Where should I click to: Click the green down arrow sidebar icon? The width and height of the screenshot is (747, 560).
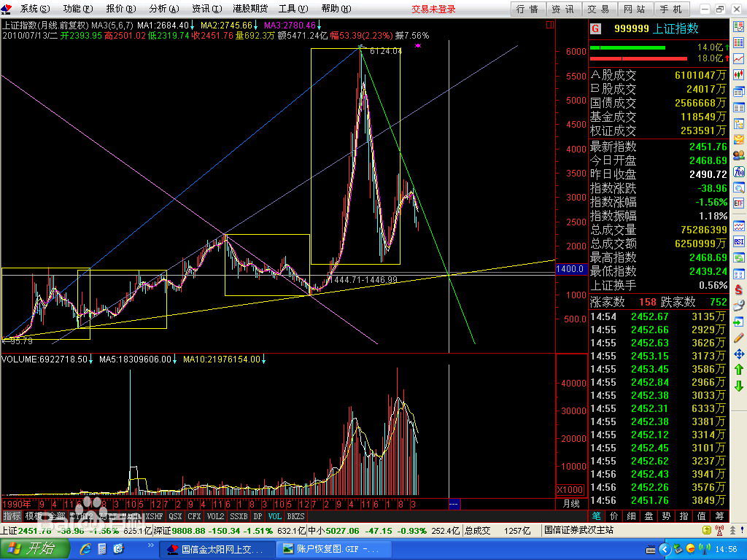(739, 385)
